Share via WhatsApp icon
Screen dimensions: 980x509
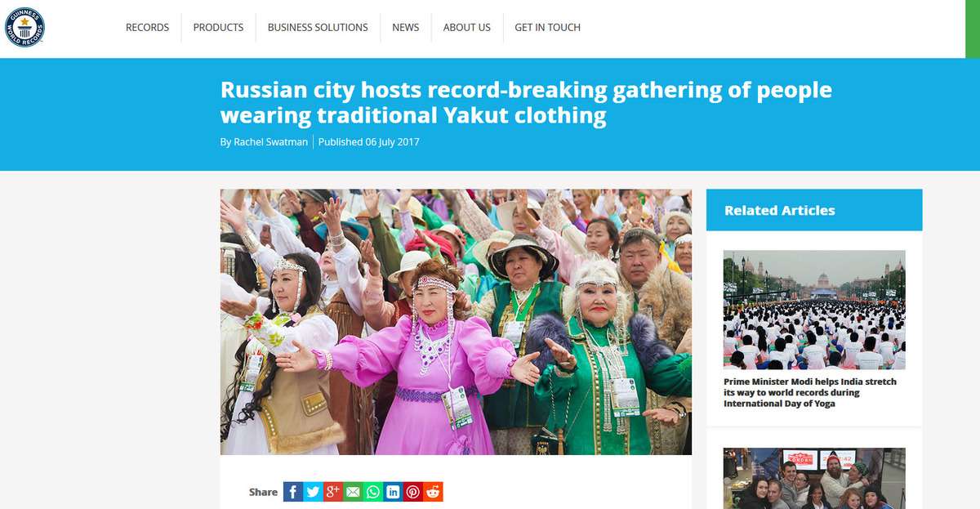372,492
